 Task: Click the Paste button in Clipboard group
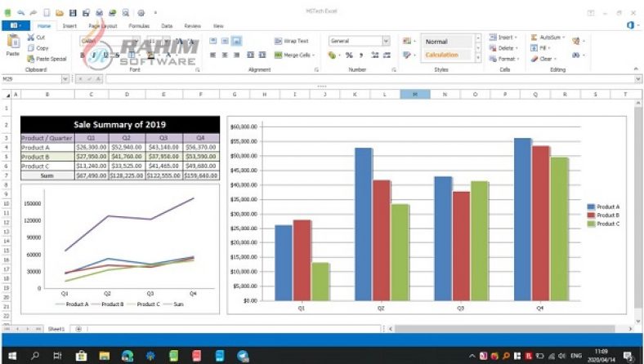(13, 46)
